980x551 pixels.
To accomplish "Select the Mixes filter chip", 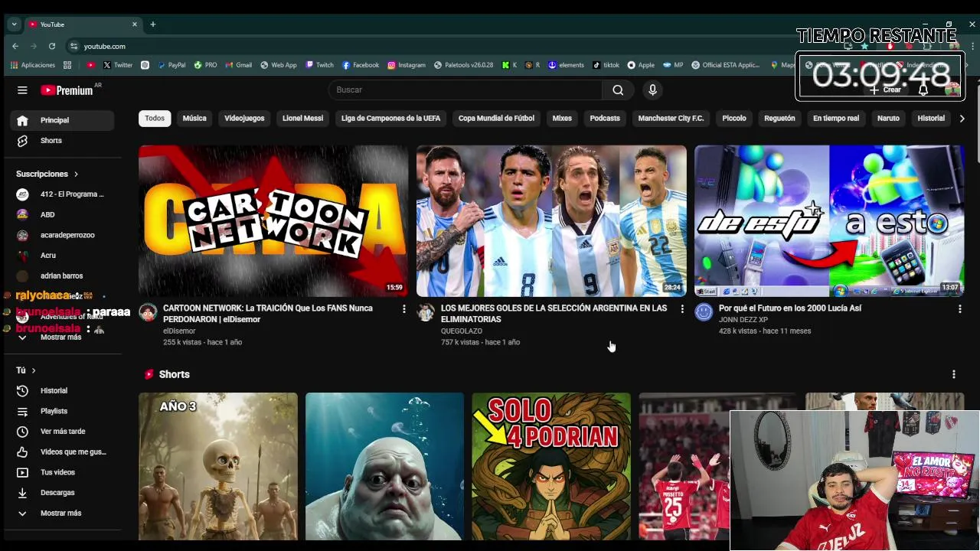I will pyautogui.click(x=562, y=119).
